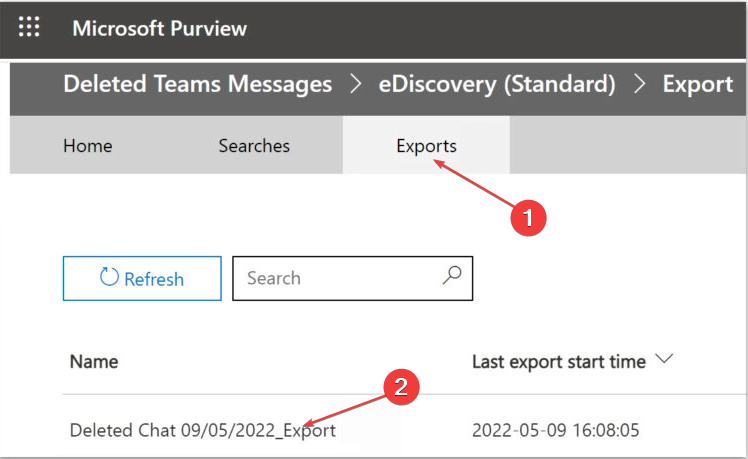
Task: Click the chevron after eDiscovery (Standard)
Action: (x=639, y=85)
